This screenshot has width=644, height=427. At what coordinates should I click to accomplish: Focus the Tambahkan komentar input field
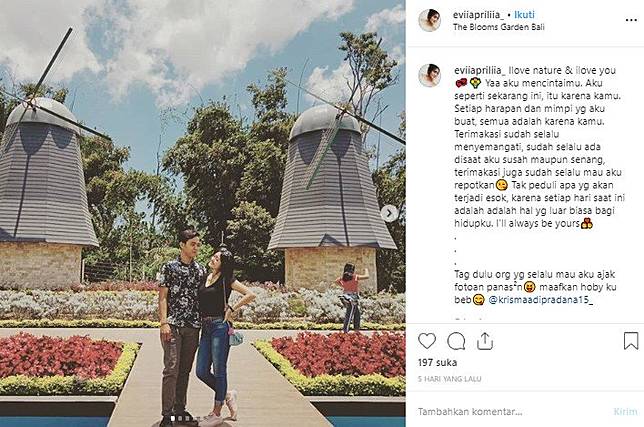[x=513, y=411]
